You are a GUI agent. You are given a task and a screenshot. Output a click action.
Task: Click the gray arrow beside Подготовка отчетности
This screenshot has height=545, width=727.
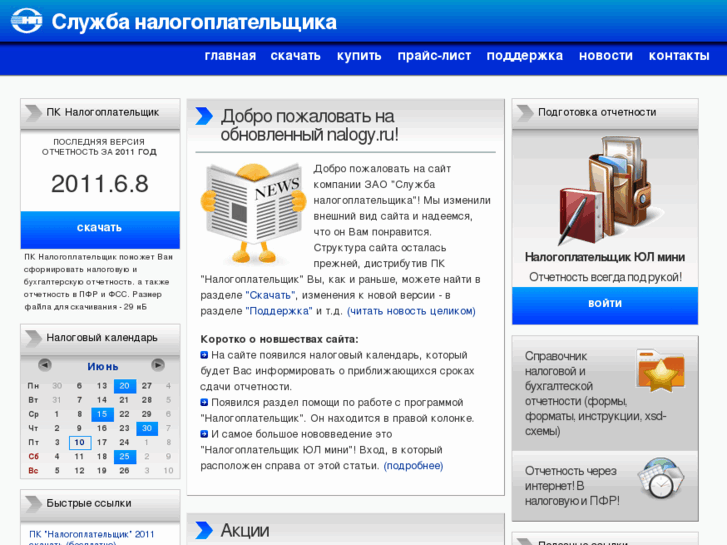click(525, 113)
